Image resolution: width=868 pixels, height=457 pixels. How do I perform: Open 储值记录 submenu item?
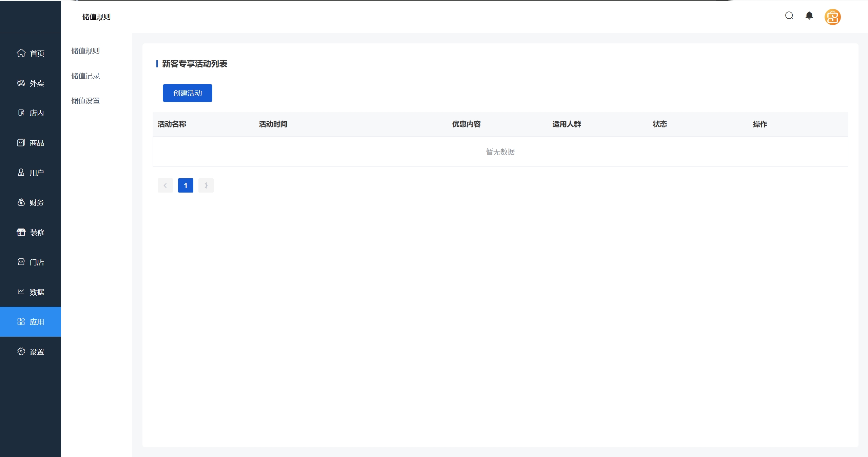click(85, 76)
